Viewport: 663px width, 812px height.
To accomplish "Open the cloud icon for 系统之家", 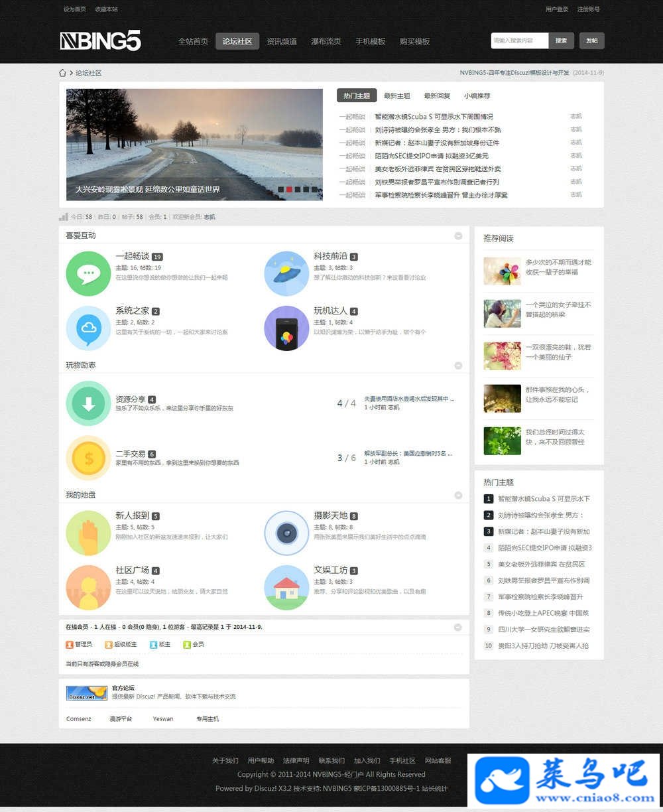I will (x=88, y=328).
